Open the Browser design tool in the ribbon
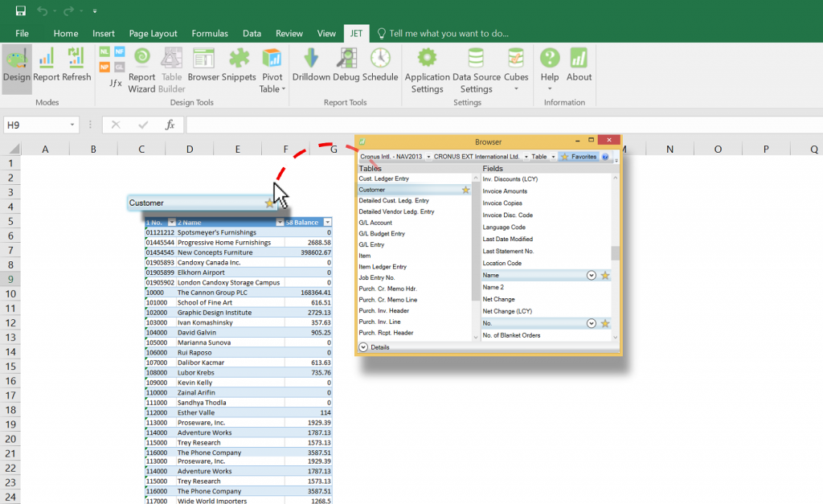 click(203, 66)
